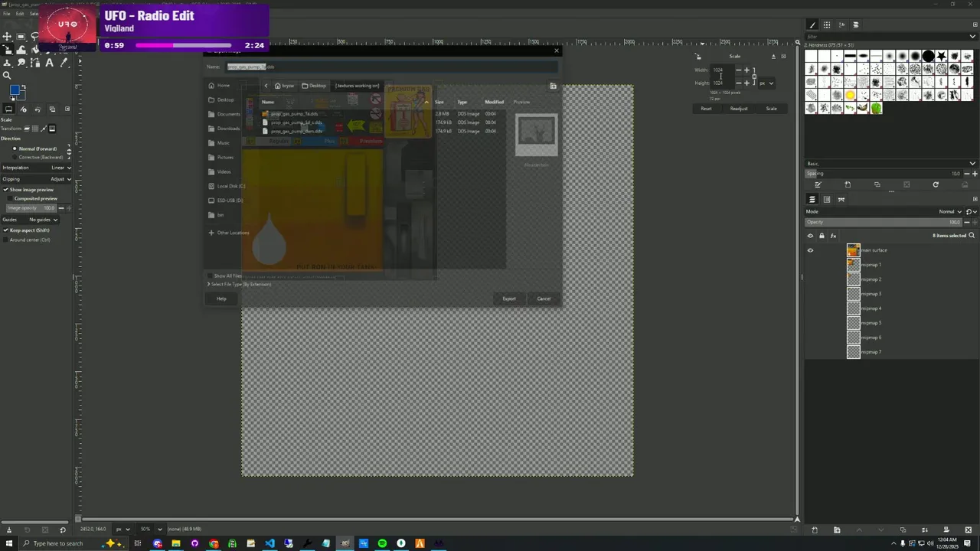Image resolution: width=980 pixels, height=551 pixels.
Task: Open the layer Mode Normal dropdown
Action: 884,212
